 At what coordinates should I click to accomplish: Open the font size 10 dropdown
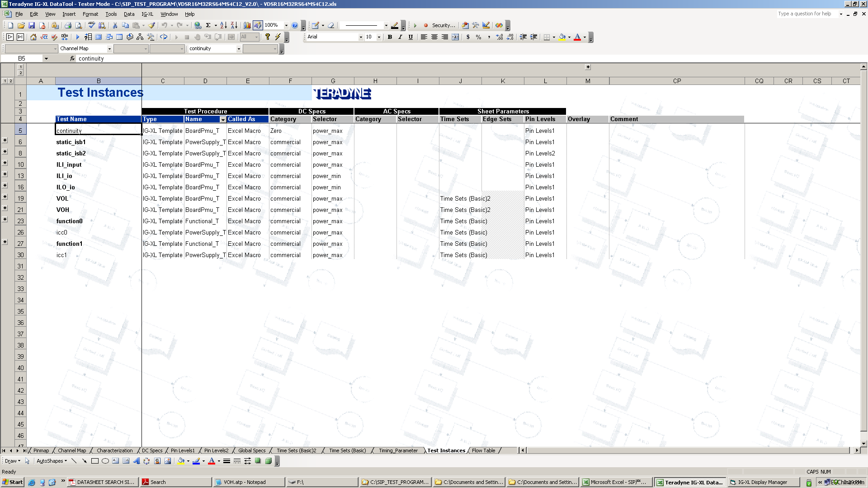tap(379, 37)
